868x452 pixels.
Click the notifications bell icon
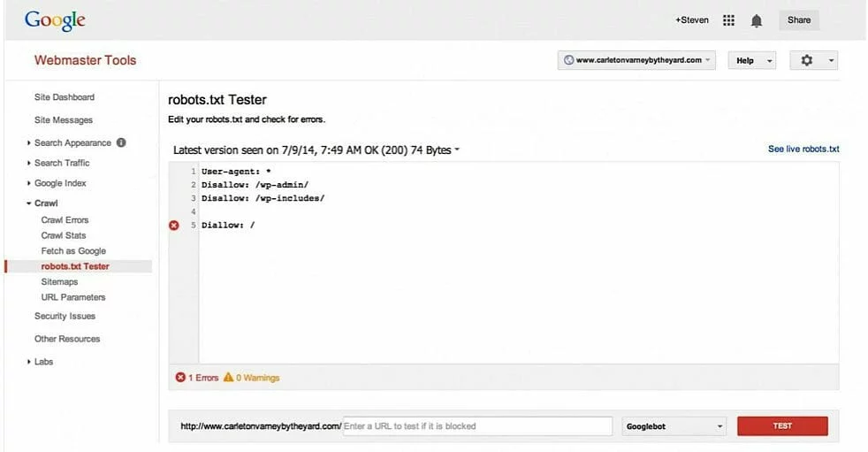tap(757, 20)
